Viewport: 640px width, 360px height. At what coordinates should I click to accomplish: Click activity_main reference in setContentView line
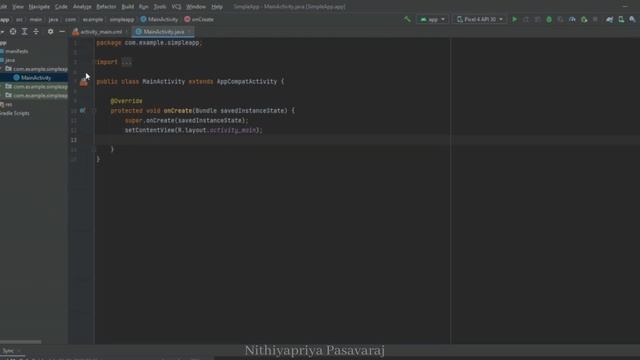click(233, 130)
